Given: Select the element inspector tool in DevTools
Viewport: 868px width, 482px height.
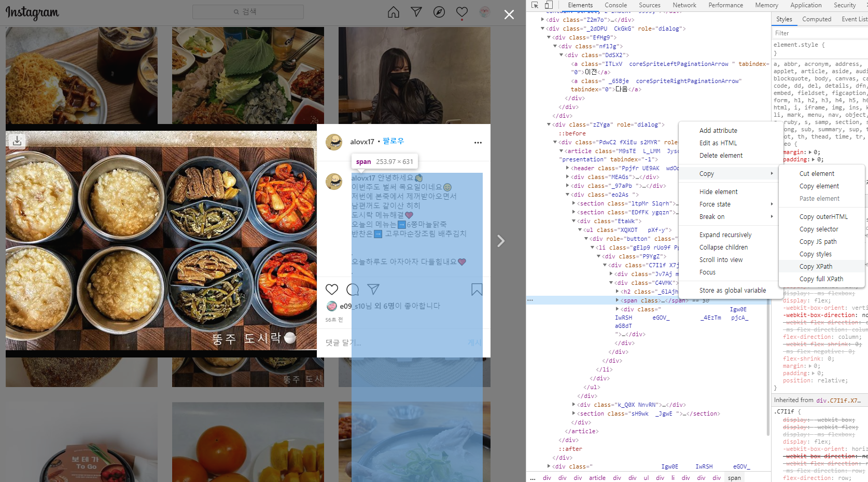Looking at the screenshot, I should tap(535, 5).
